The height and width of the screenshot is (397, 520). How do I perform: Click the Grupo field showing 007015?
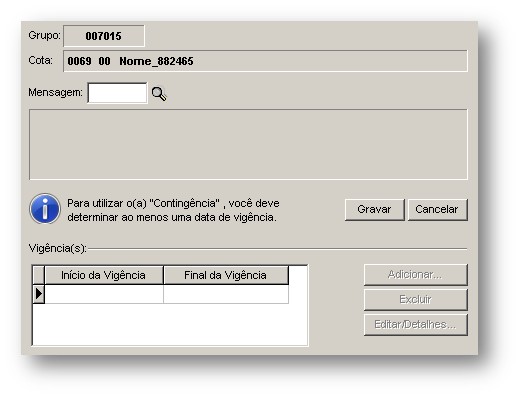coord(104,36)
